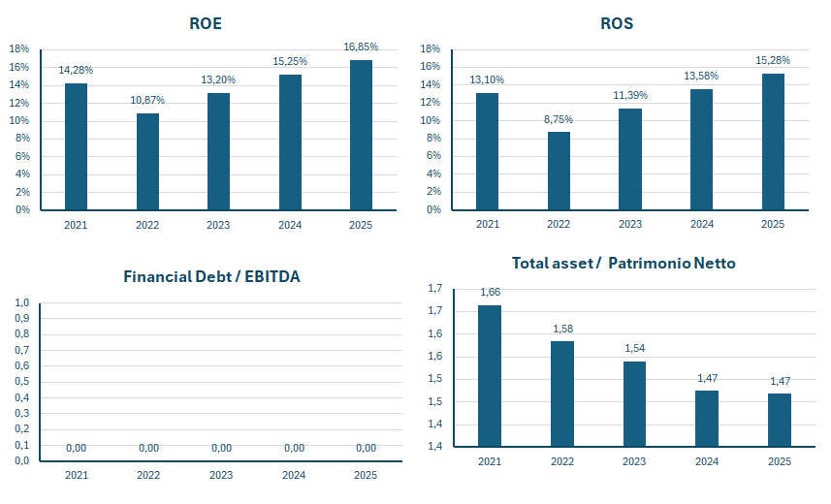Click the 2025 axis label under the ROE chart
Image resolution: width=831 pixels, height=504 pixels.
(x=361, y=225)
